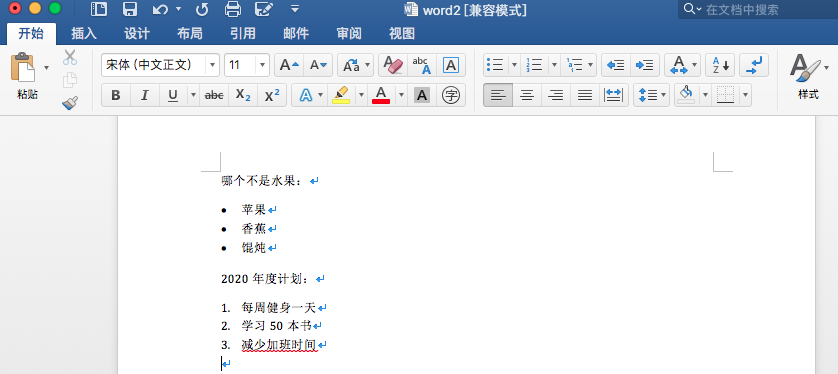Select Align Right
Viewport: 838px width, 374px height.
click(556, 95)
